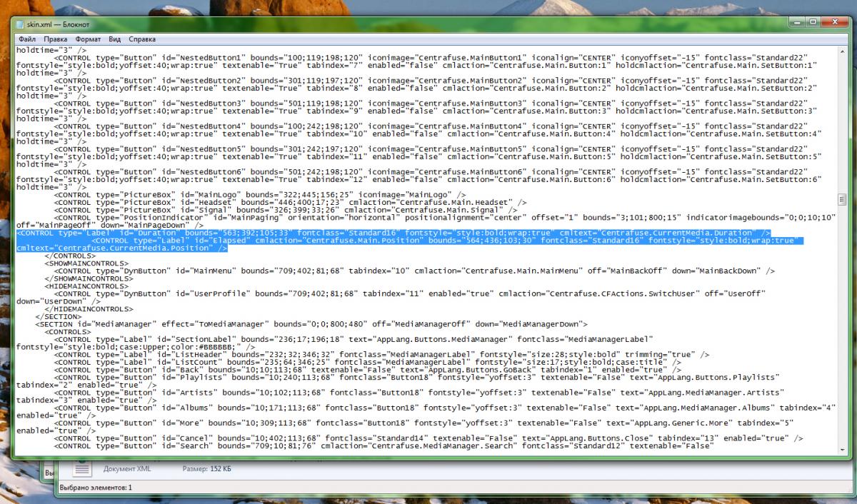Click the vertical scrollbar thumb
Image resolution: width=857 pixels, height=504 pixels.
click(843, 200)
